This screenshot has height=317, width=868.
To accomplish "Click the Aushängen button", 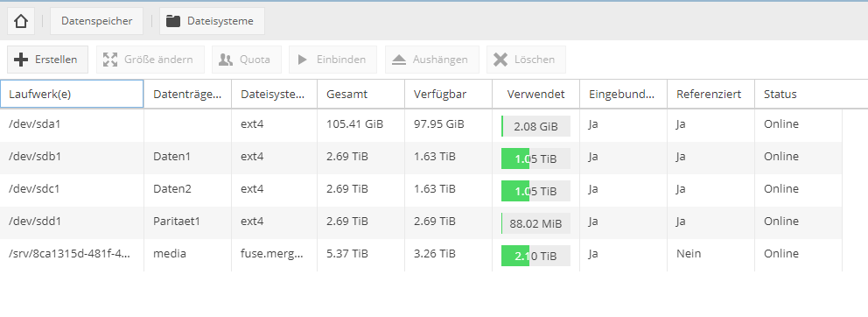I will point(431,60).
